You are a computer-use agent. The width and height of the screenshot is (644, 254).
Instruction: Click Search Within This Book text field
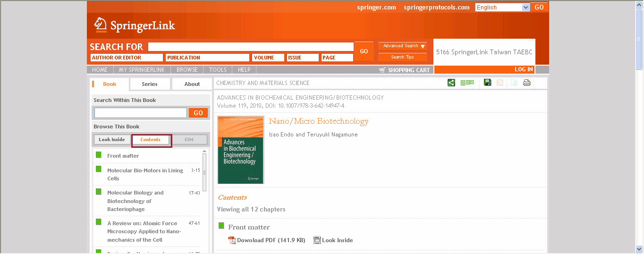(141, 113)
